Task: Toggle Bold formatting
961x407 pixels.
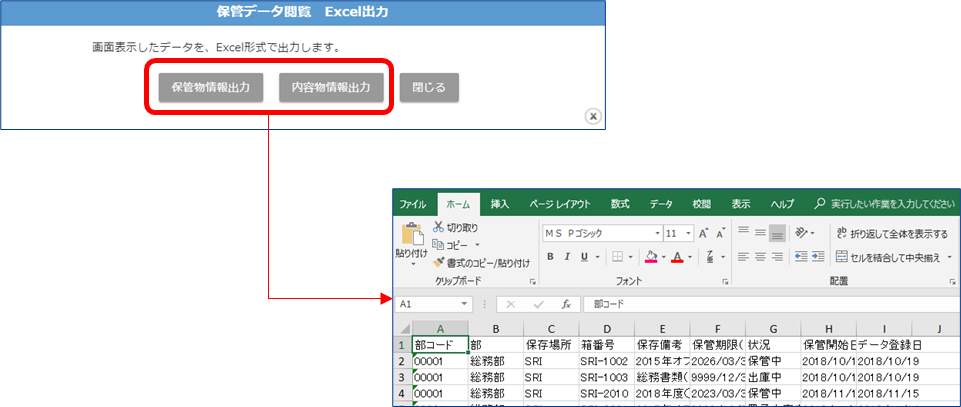Action: click(549, 257)
